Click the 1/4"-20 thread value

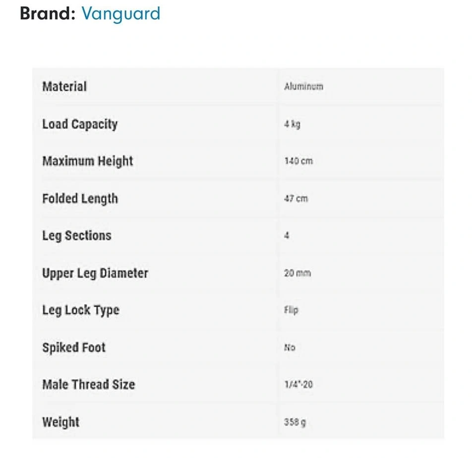[298, 385]
